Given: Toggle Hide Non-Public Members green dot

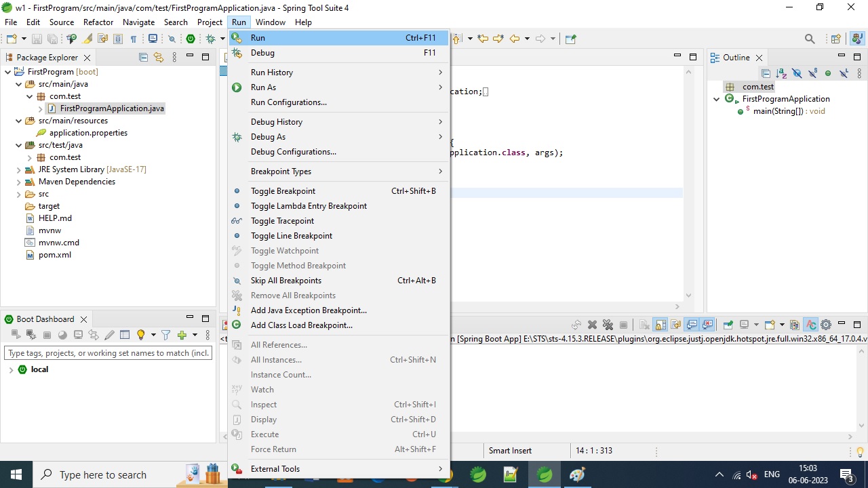Looking at the screenshot, I should point(828,73).
